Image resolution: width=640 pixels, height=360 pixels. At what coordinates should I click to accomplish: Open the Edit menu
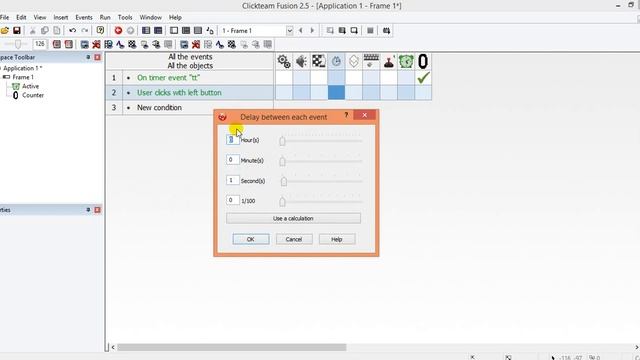pyautogui.click(x=21, y=18)
